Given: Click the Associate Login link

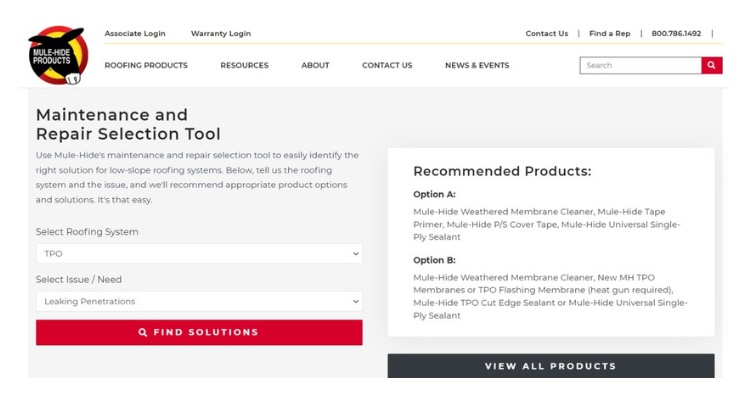Looking at the screenshot, I should (x=135, y=33).
